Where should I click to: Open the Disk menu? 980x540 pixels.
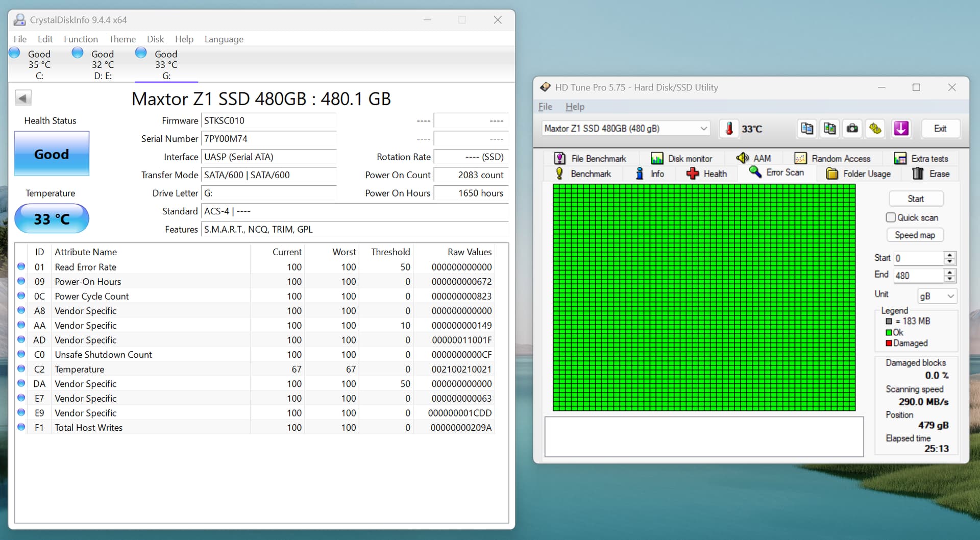pos(155,39)
